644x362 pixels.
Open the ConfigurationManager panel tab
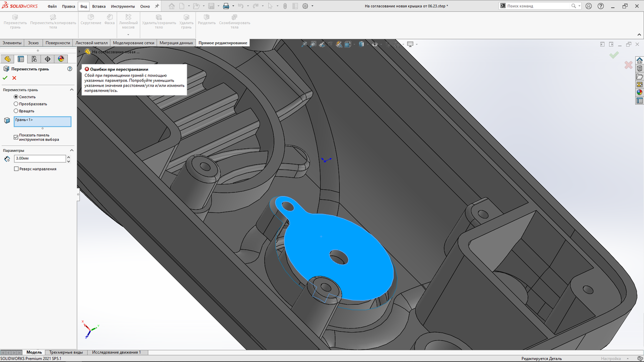point(34,59)
